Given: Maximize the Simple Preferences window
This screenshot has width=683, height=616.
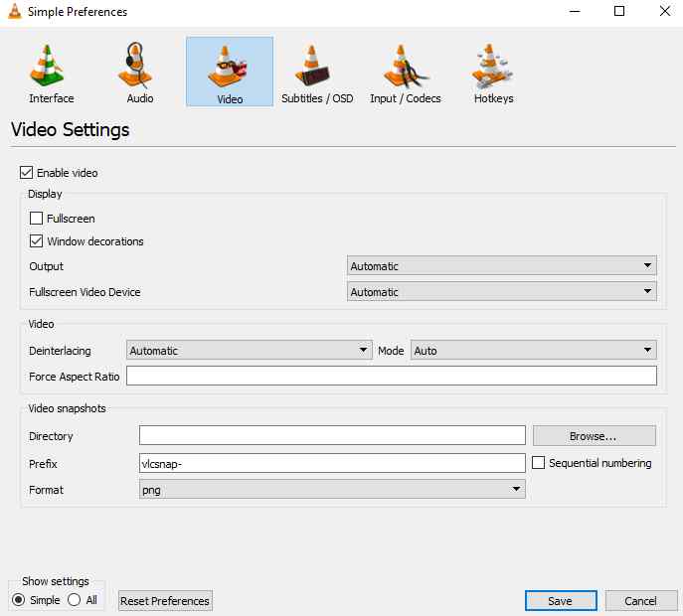Looking at the screenshot, I should click(619, 11).
